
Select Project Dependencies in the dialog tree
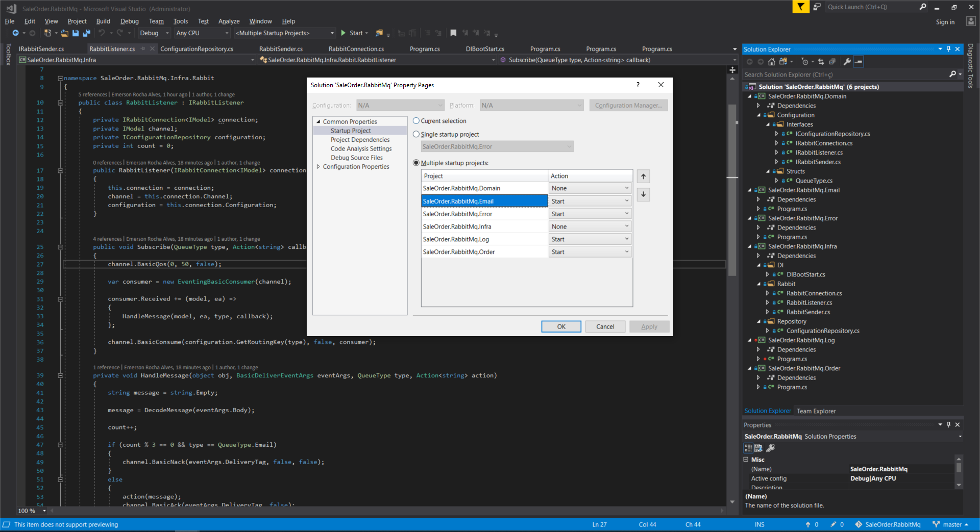pos(360,140)
